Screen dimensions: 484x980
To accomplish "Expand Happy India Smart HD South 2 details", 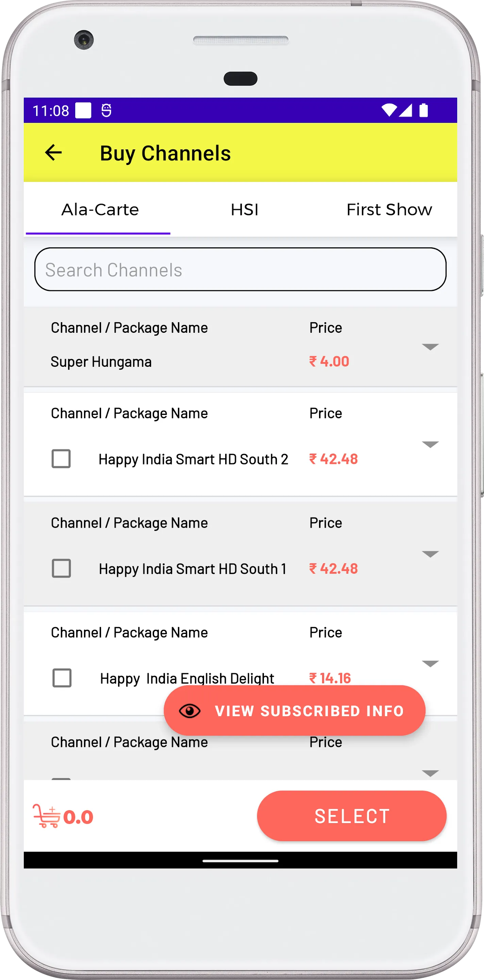I will pos(430,444).
